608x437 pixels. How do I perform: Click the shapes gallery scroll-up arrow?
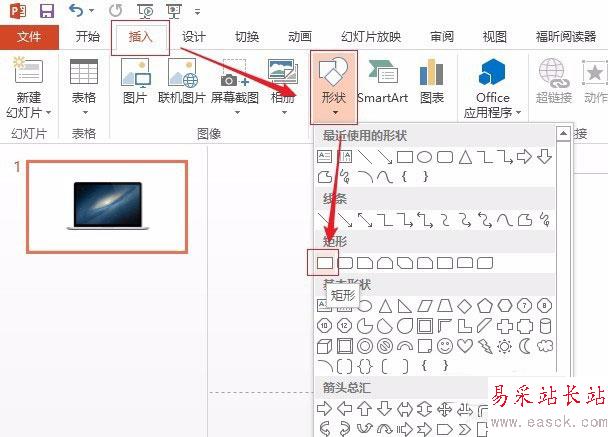coord(563,134)
